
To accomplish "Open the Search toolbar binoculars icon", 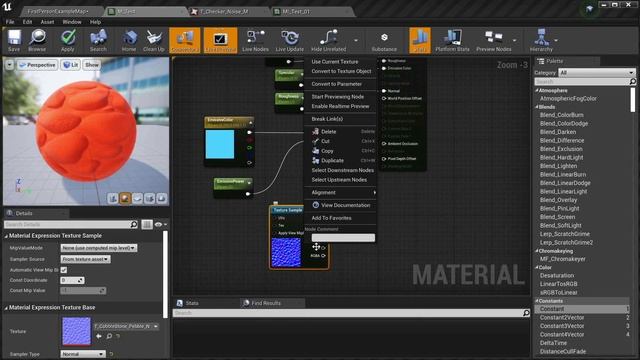I will pos(98,40).
